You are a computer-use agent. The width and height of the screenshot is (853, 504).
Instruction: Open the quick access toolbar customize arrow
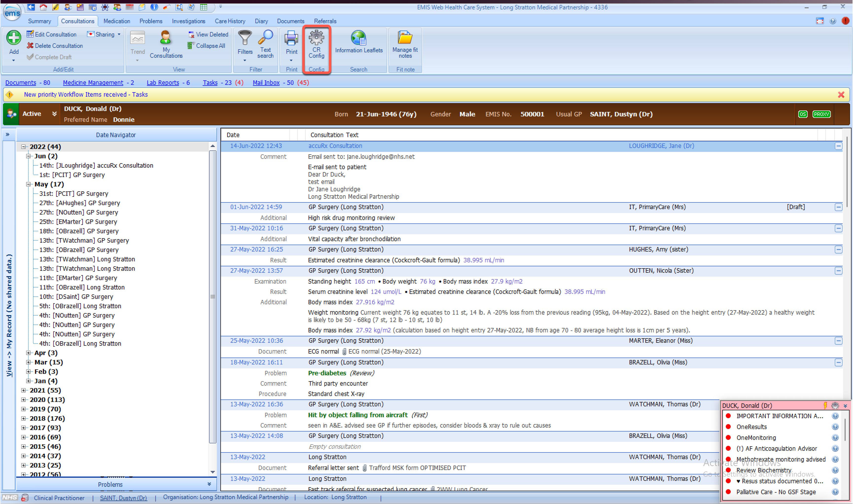point(220,7)
